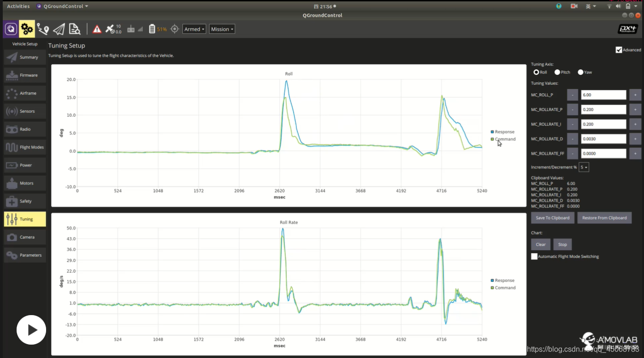The height and width of the screenshot is (358, 644).
Task: Click the GPS RTK crosshair icon
Action: pyautogui.click(x=174, y=29)
